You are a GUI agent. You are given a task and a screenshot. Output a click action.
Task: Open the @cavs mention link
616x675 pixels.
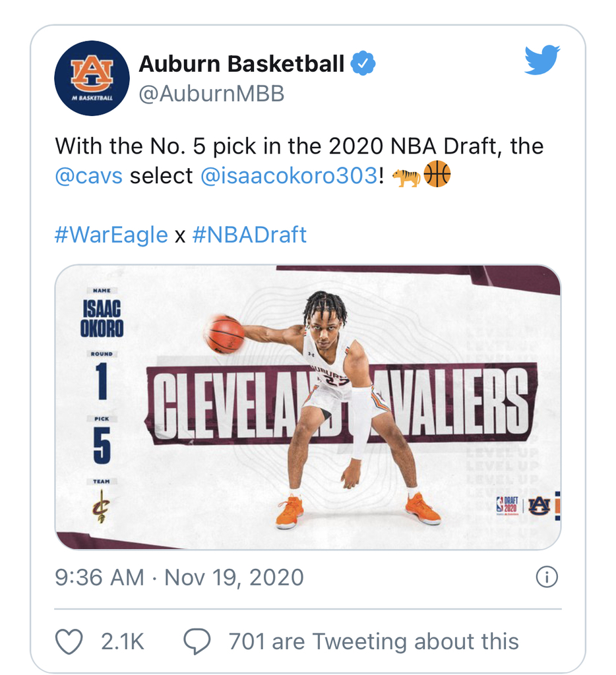(x=89, y=175)
